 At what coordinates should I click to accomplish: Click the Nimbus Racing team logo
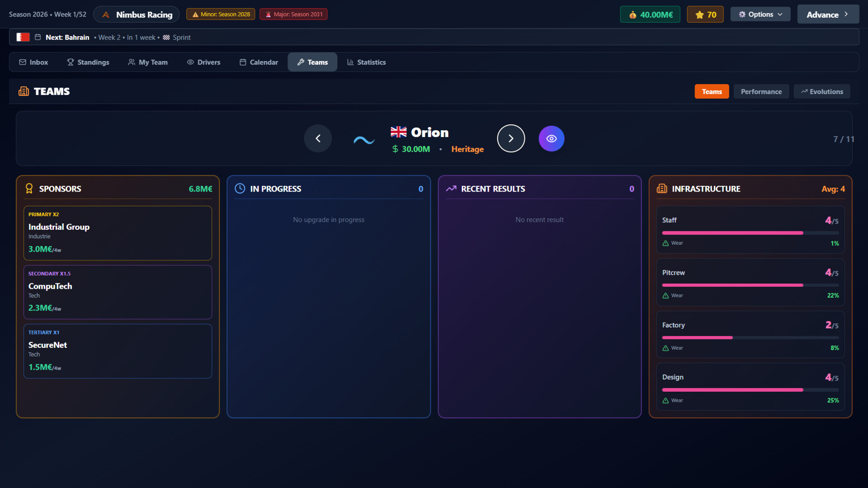click(x=105, y=14)
